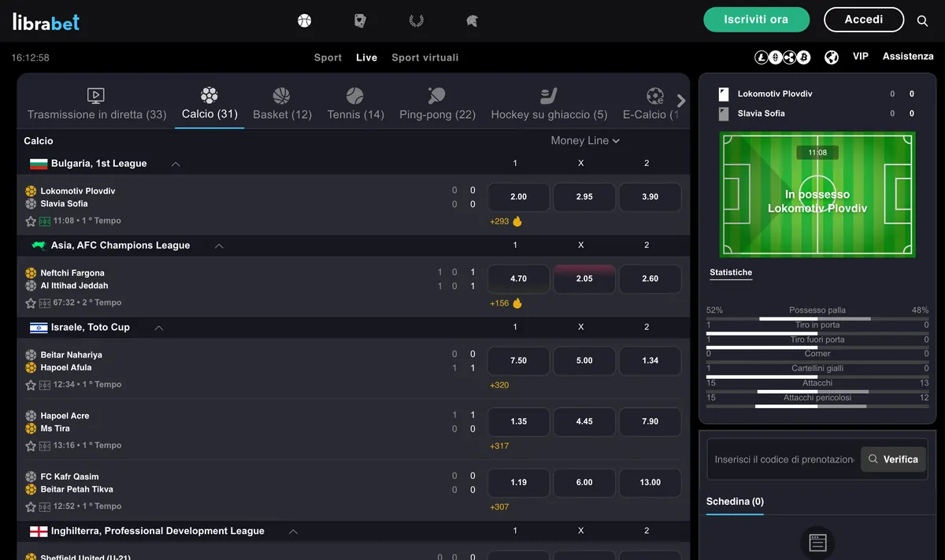Open the globe language selector
This screenshot has height=560, width=945.
pos(832,57)
